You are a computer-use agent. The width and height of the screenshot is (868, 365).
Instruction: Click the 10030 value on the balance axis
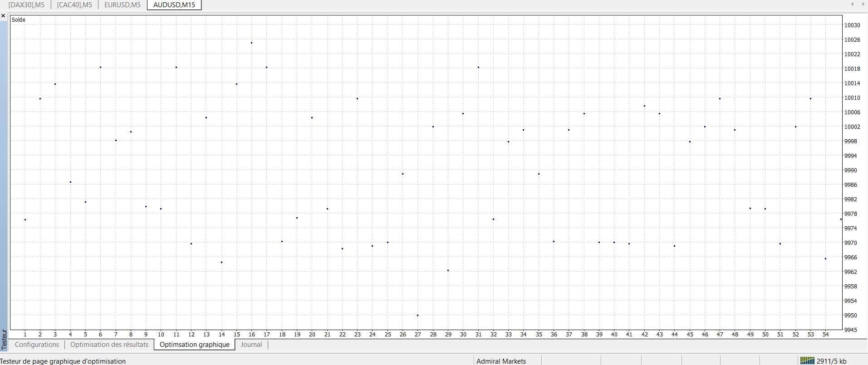coord(852,25)
